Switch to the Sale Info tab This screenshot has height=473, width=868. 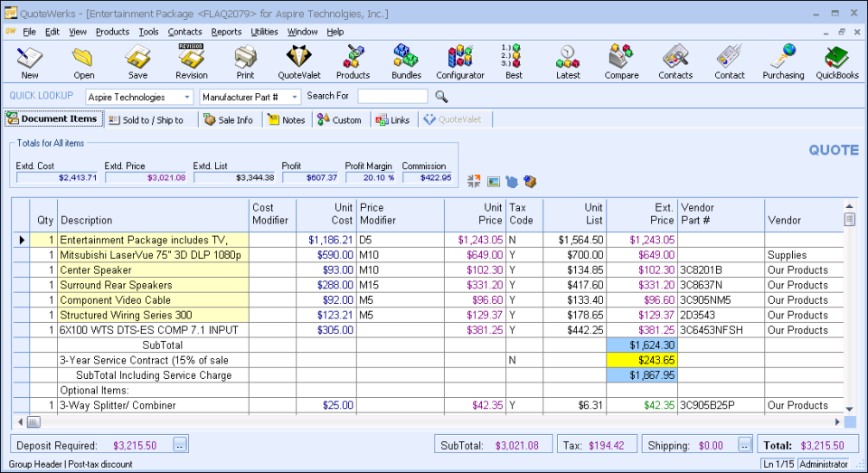coord(229,120)
